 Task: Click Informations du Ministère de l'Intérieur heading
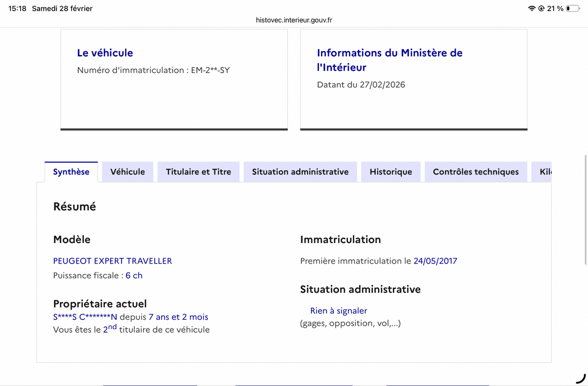pyautogui.click(x=390, y=60)
